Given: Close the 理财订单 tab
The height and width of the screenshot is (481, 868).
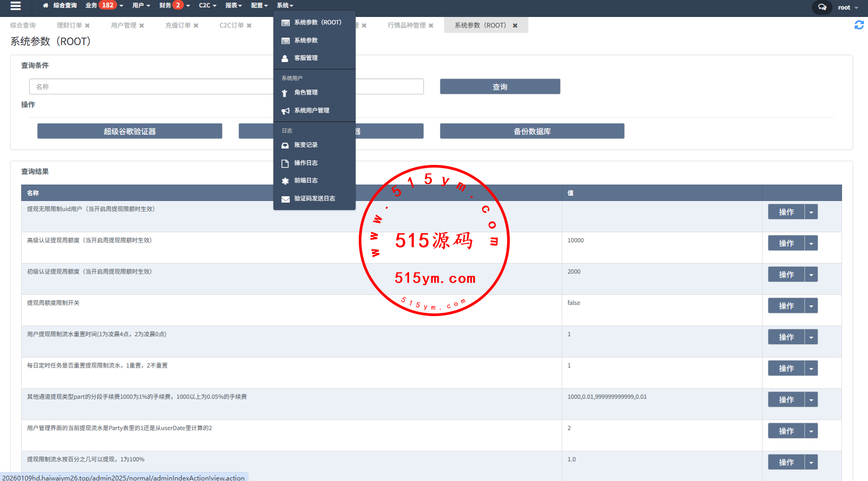Looking at the screenshot, I should [87, 25].
